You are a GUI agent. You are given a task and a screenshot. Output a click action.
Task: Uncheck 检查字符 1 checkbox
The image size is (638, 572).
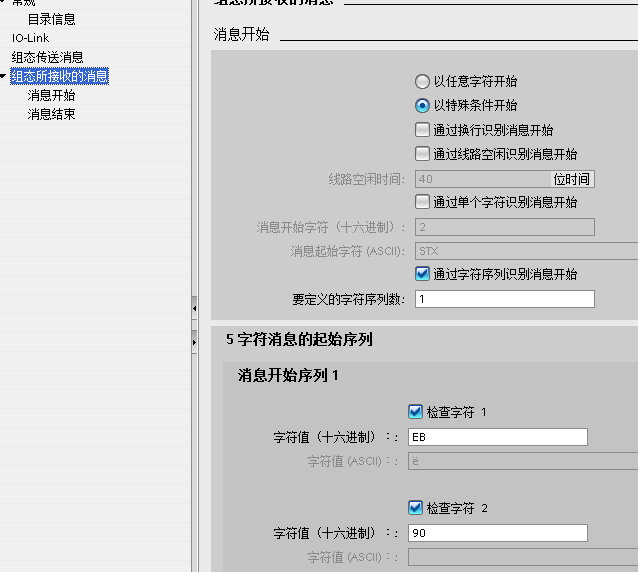point(415,412)
